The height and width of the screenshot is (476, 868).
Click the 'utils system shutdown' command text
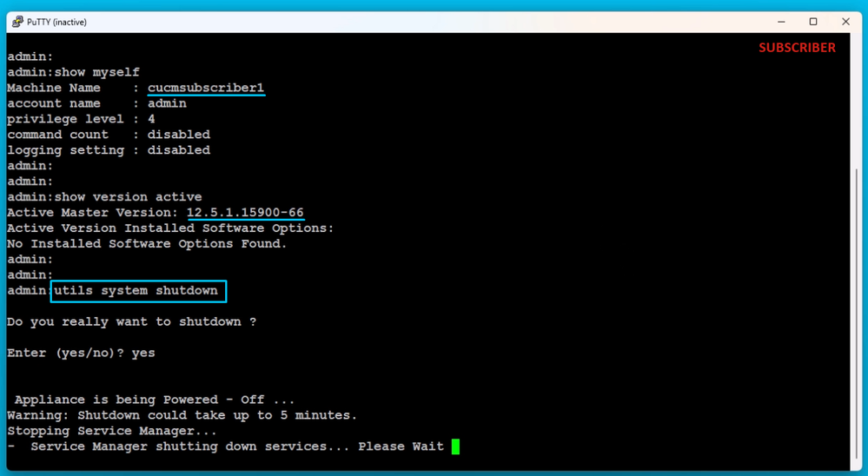pos(136,291)
